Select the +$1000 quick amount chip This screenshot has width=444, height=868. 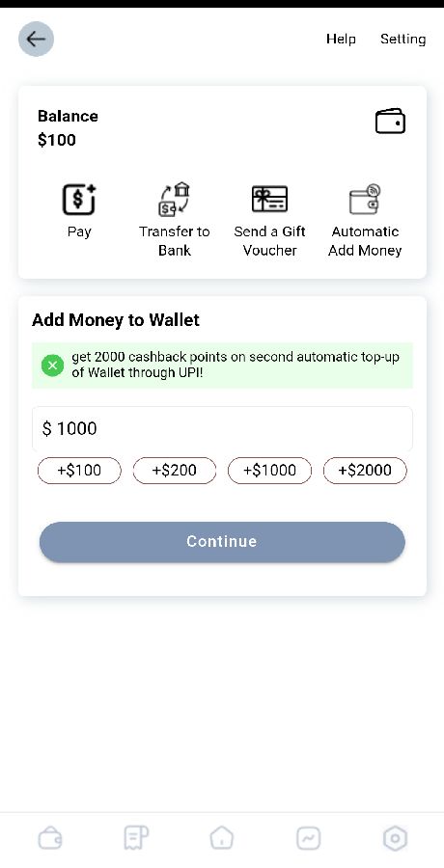pos(269,471)
